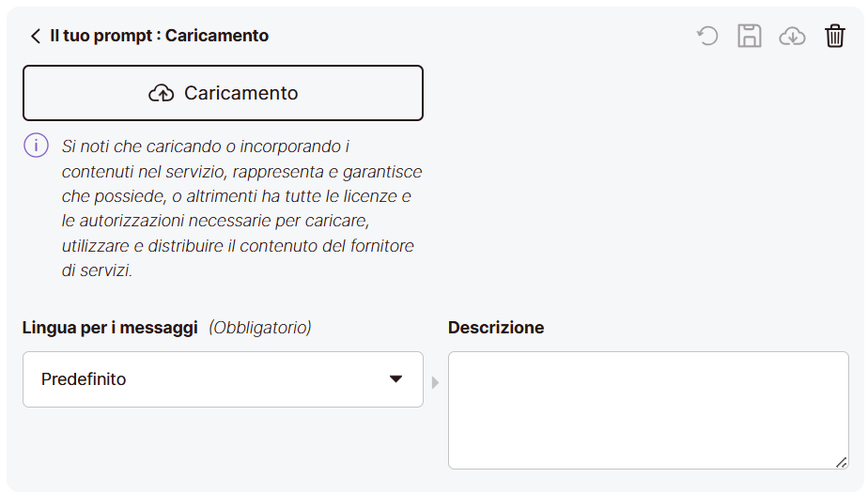Click the cloud download icon
This screenshot has height=493, width=868.
point(792,37)
